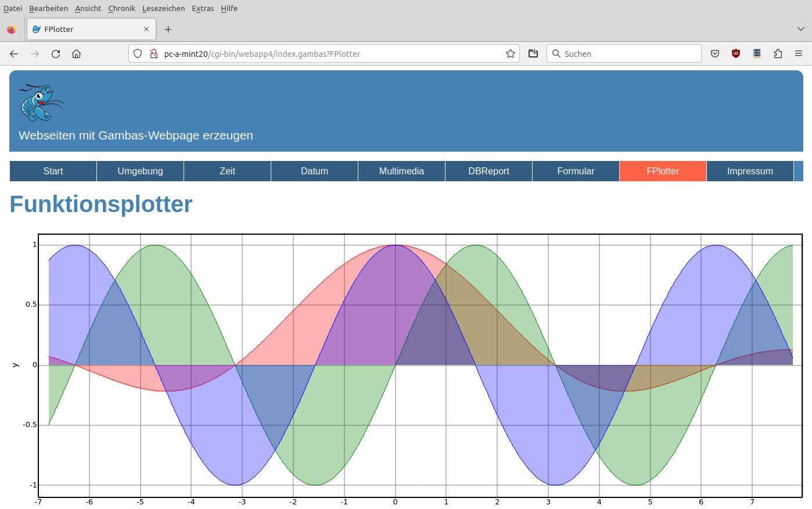This screenshot has height=509, width=812.
Task: Expand the list all tabs chevron
Action: [801, 29]
